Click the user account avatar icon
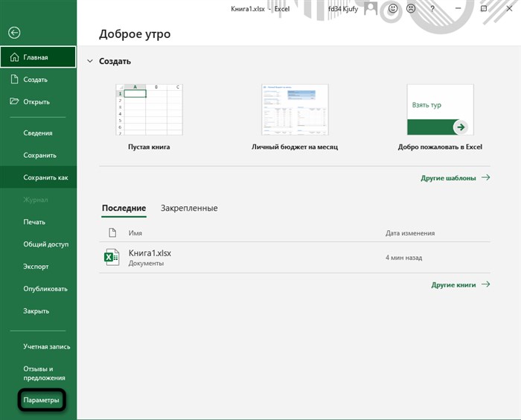 pyautogui.click(x=371, y=8)
